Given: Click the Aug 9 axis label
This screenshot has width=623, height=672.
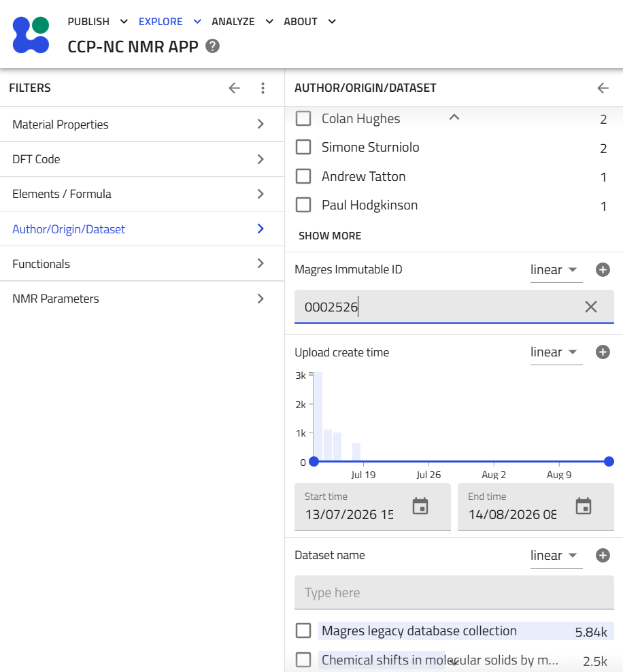Looking at the screenshot, I should pos(559,475).
